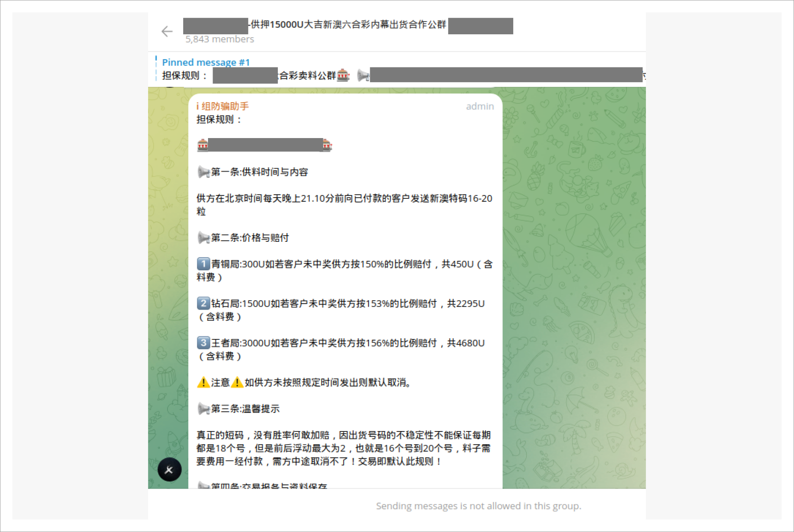
Task: Click the keycap 3 emoji by 王者局
Action: 203,343
